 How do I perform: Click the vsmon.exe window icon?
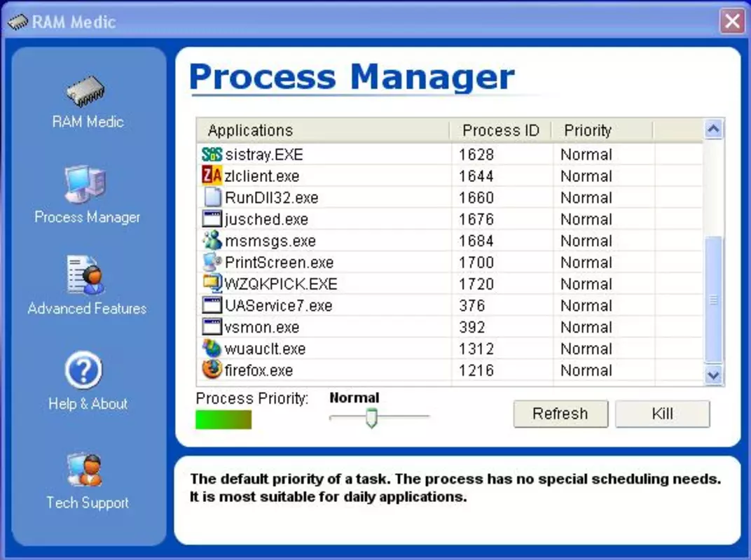212,326
